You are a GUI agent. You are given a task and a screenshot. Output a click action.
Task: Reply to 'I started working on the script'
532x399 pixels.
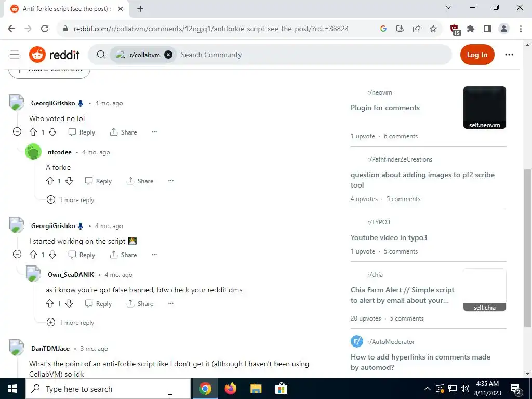(x=82, y=255)
